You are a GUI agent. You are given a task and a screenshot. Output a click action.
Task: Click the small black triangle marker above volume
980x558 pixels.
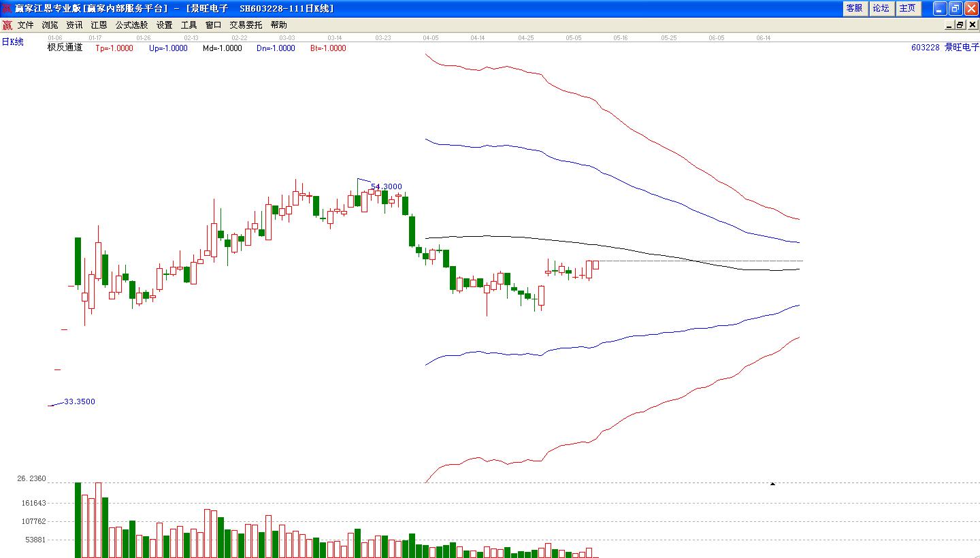click(x=772, y=484)
